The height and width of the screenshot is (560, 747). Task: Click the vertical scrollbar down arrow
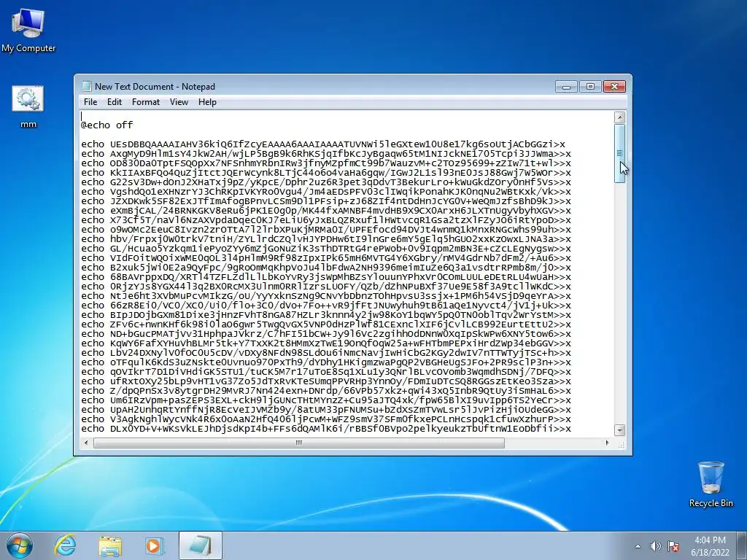620,430
